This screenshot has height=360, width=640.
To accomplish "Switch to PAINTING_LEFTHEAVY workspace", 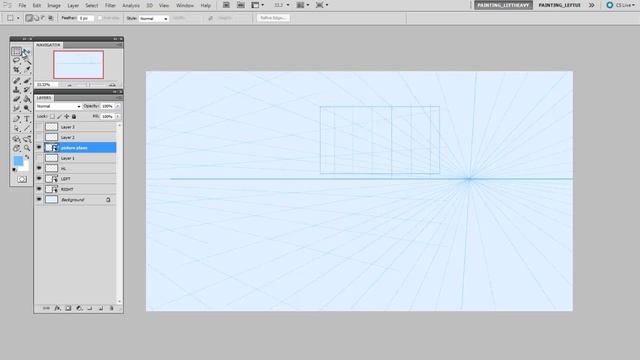I will tap(503, 5).
